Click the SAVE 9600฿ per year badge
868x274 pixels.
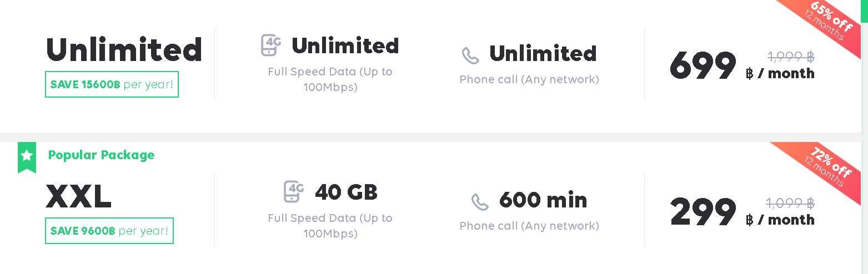pyautogui.click(x=109, y=231)
